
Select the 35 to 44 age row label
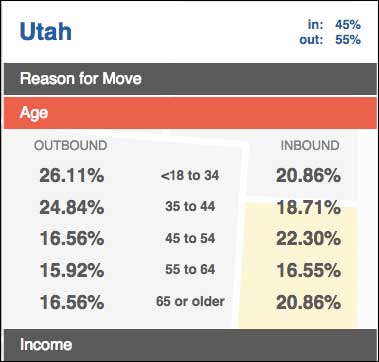[x=190, y=207]
